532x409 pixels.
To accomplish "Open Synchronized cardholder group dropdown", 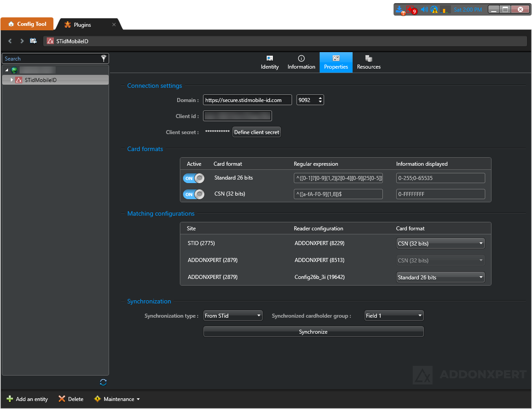I will point(394,316).
